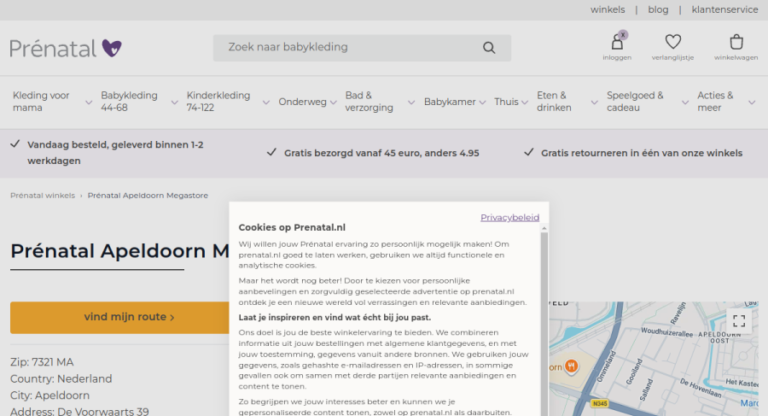Screen dimensions: 768x416
Task: Expand the 'Eten & drinken' menu chevron
Action: click(x=594, y=102)
